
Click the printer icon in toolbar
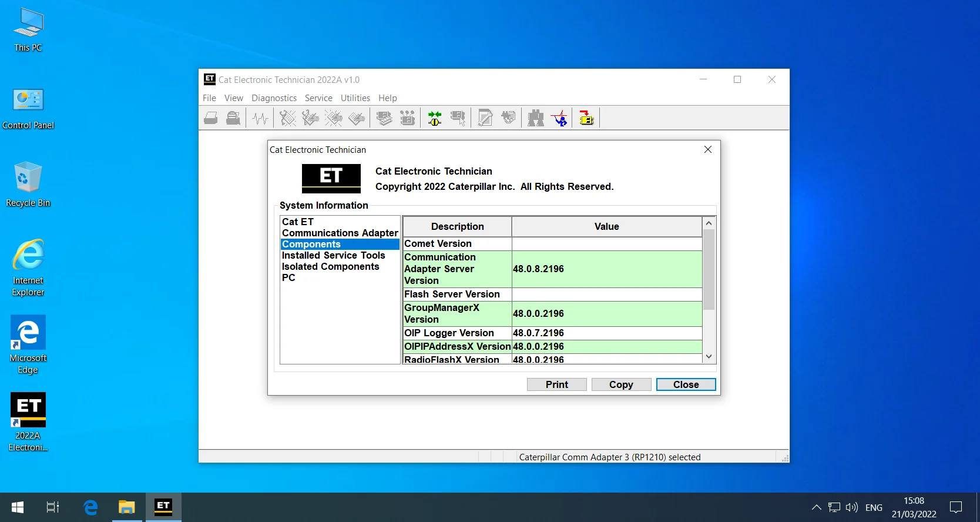tap(211, 118)
